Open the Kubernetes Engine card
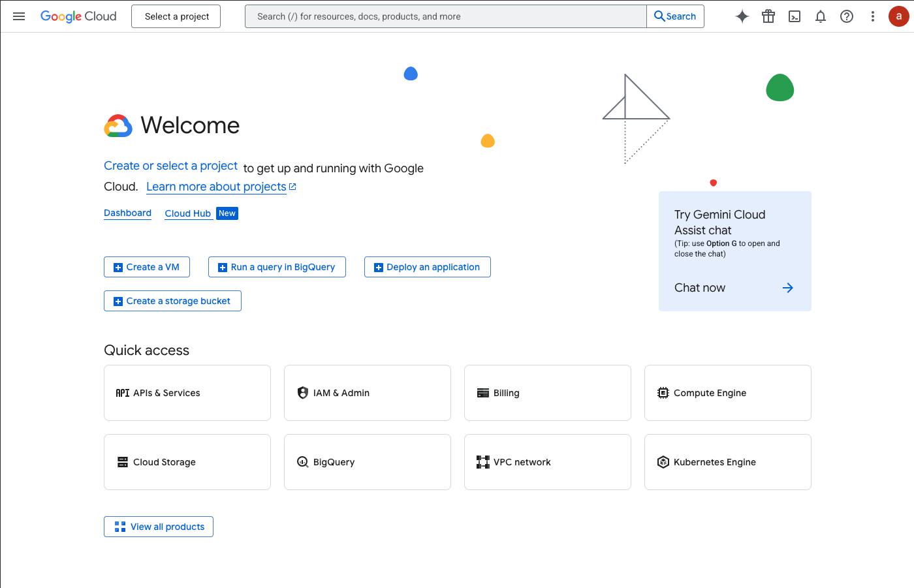This screenshot has width=914, height=588. (x=728, y=462)
